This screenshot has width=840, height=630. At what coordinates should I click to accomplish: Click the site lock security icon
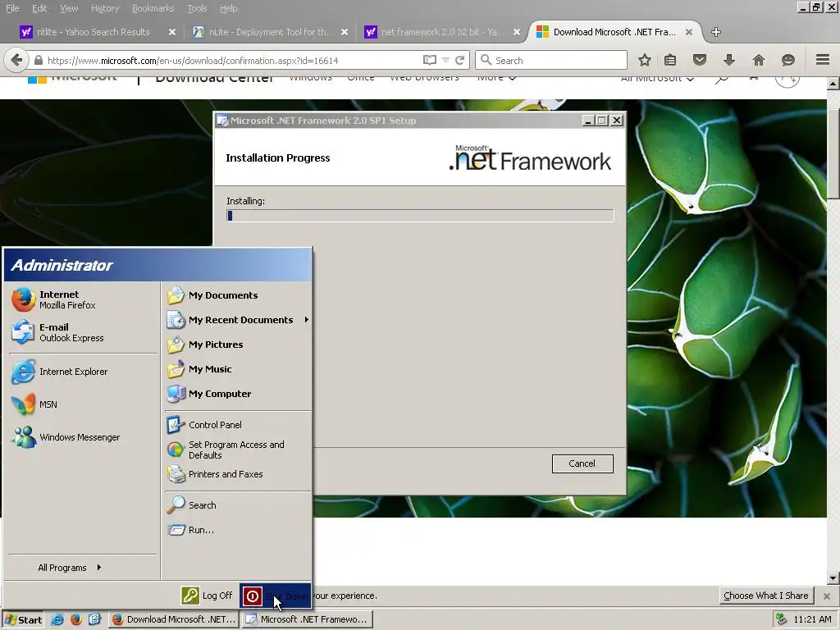tap(38, 61)
